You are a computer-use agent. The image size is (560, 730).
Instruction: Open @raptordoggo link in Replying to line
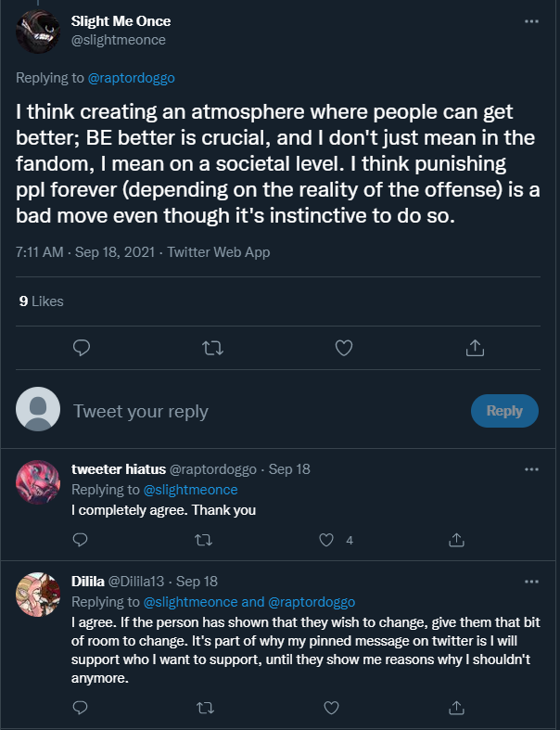point(132,78)
